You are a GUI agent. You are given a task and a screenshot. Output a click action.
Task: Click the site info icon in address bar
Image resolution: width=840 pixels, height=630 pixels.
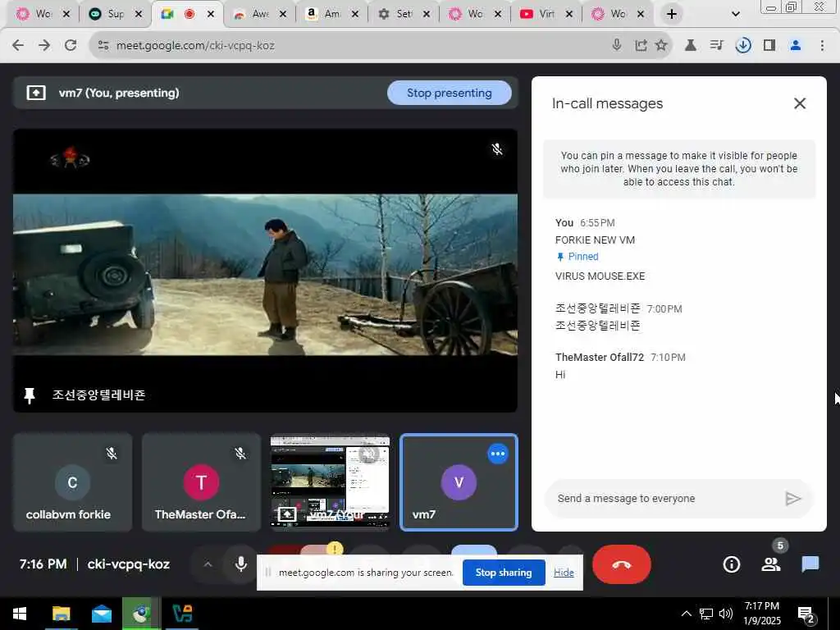(x=103, y=46)
